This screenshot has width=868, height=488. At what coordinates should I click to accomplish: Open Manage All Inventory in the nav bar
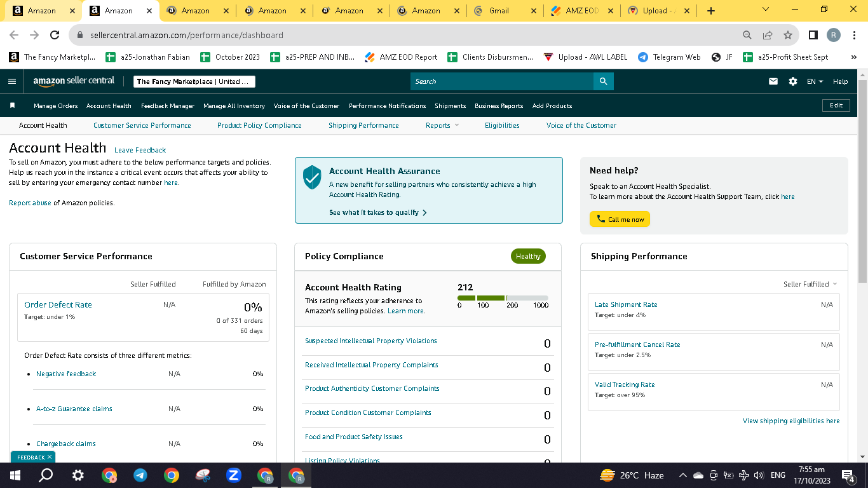tap(234, 105)
